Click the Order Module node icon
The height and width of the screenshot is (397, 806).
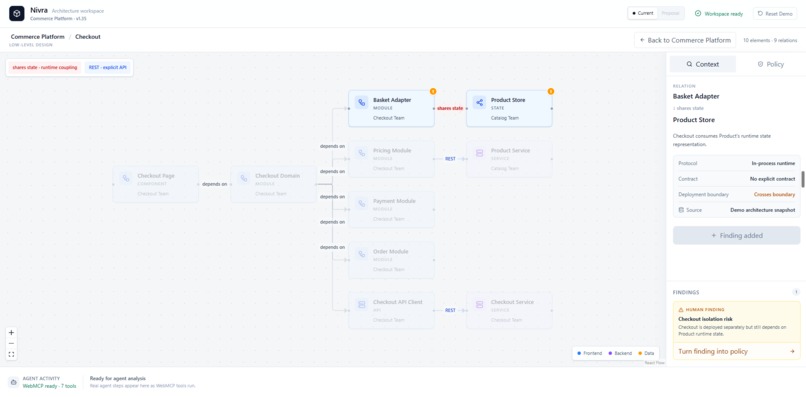pos(361,254)
